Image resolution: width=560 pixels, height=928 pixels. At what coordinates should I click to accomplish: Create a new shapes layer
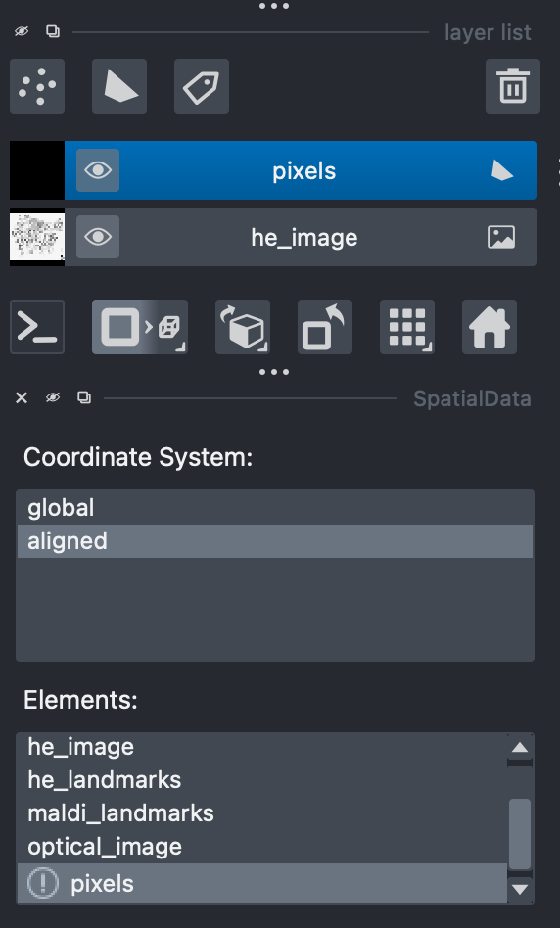click(x=119, y=86)
